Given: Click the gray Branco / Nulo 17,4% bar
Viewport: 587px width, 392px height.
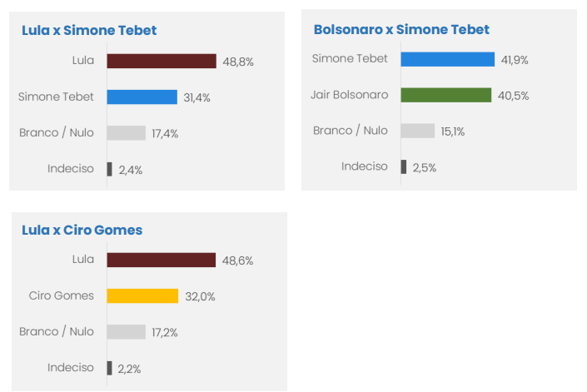Looking at the screenshot, I should (127, 133).
